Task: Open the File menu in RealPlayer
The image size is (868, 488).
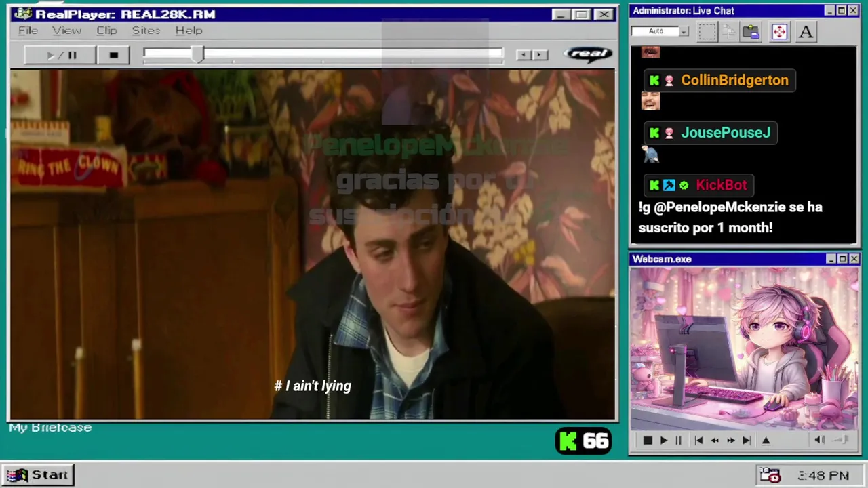Action: pyautogui.click(x=28, y=30)
